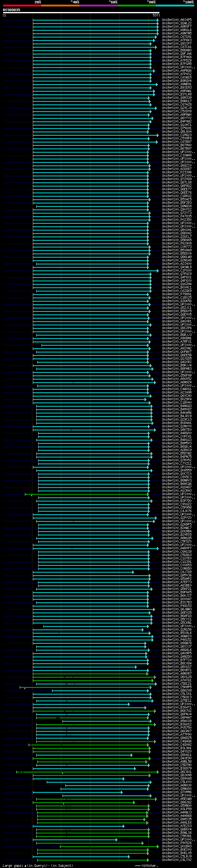This screenshot has width=197, height=868.
Task: Click the label UniRef100_C5LRJ9
Action: (177, 856)
